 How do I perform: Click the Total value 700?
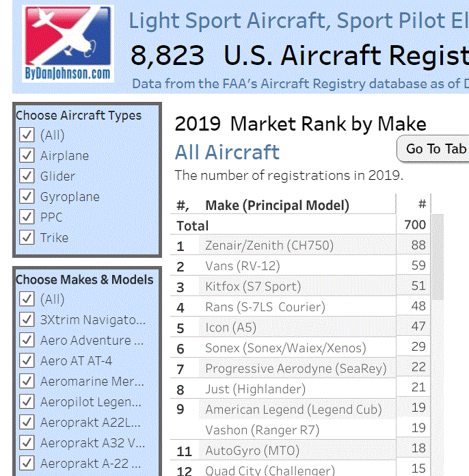[x=415, y=224]
